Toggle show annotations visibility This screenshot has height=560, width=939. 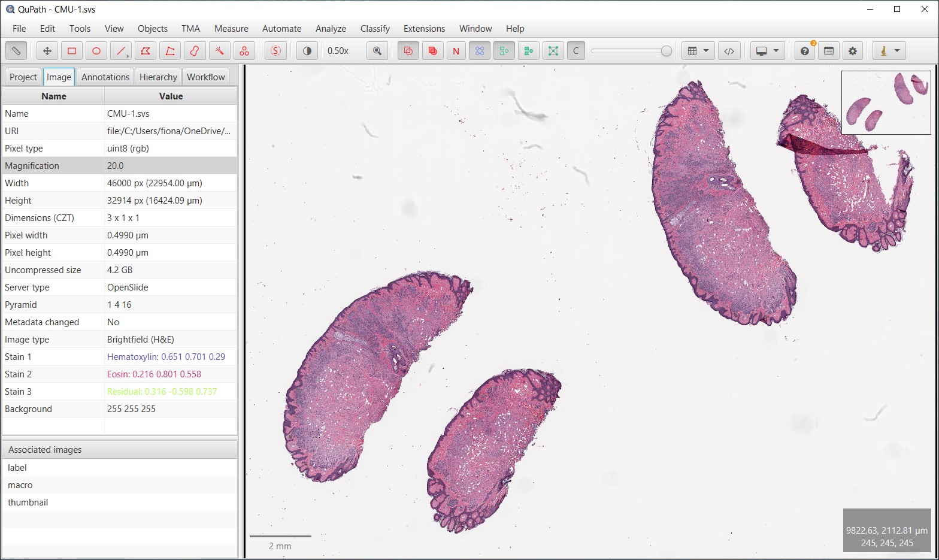coord(408,51)
